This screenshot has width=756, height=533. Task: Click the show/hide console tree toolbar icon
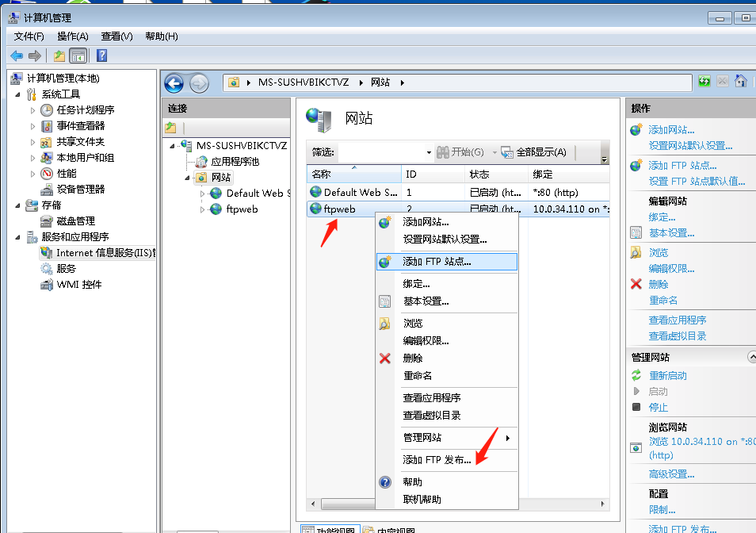point(77,55)
